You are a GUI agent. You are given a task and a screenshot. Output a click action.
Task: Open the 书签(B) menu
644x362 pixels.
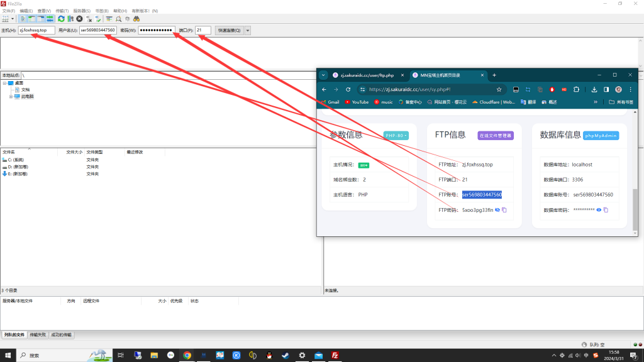[102, 11]
